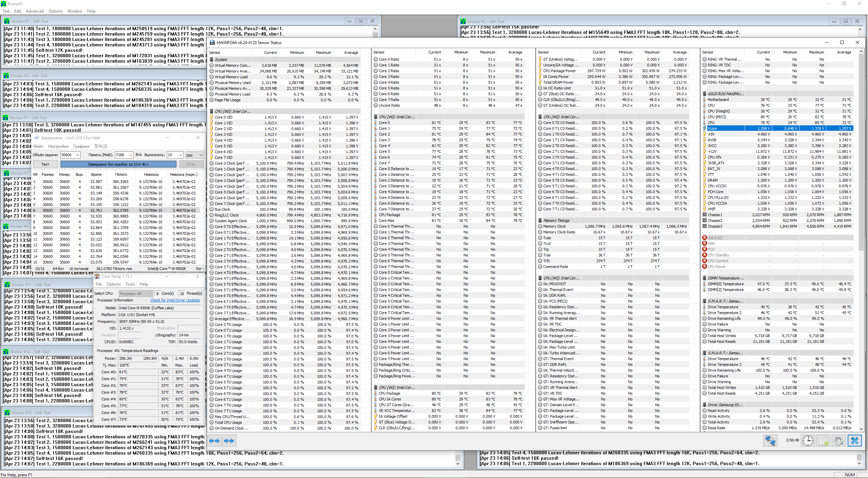
Task: Click the HWiNFO shrink columns inward arrows icon
Action: point(229,441)
